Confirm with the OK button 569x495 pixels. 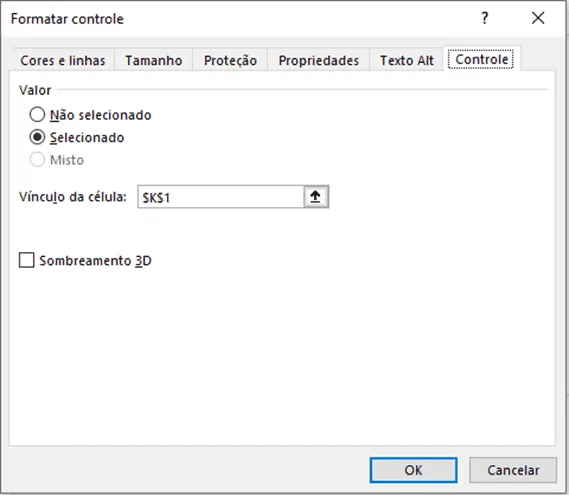[x=413, y=470]
